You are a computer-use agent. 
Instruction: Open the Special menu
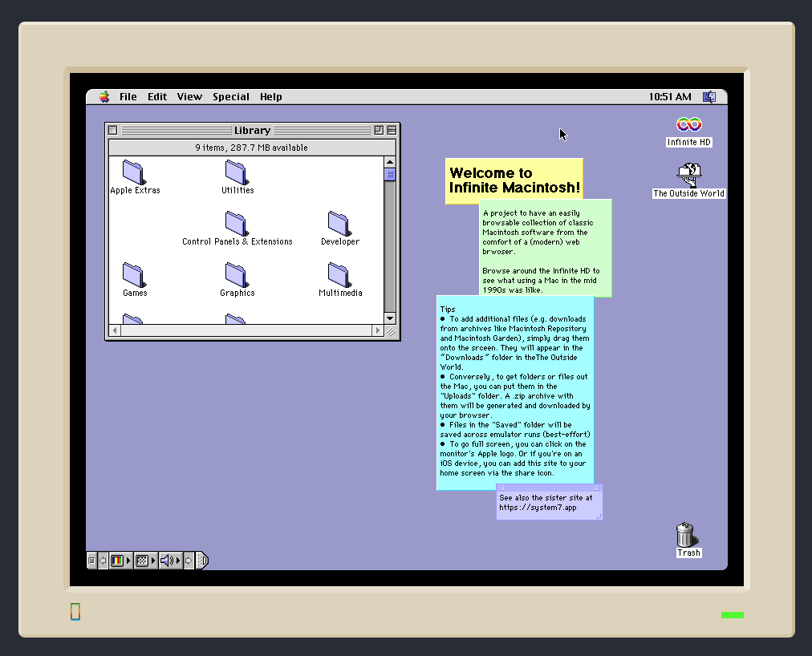click(230, 96)
